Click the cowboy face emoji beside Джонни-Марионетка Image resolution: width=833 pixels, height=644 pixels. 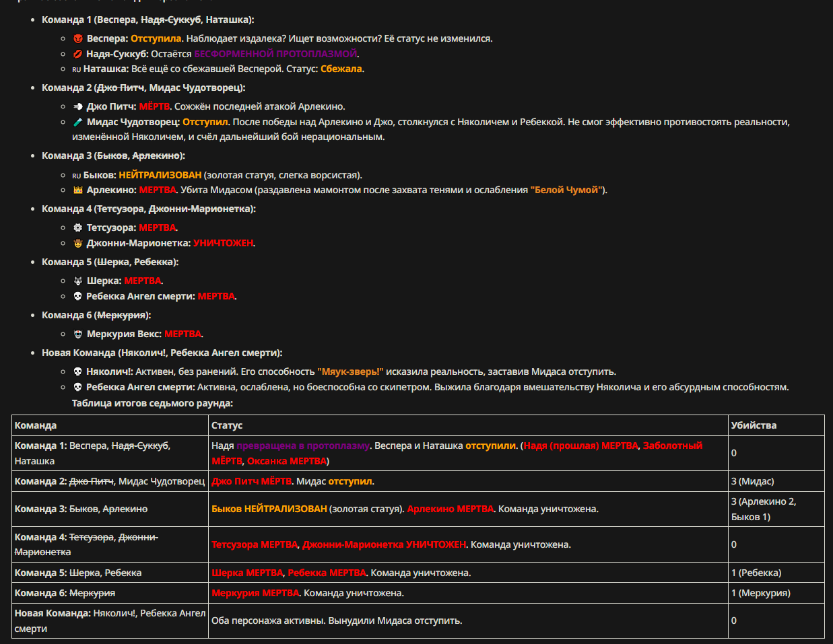[x=77, y=243]
